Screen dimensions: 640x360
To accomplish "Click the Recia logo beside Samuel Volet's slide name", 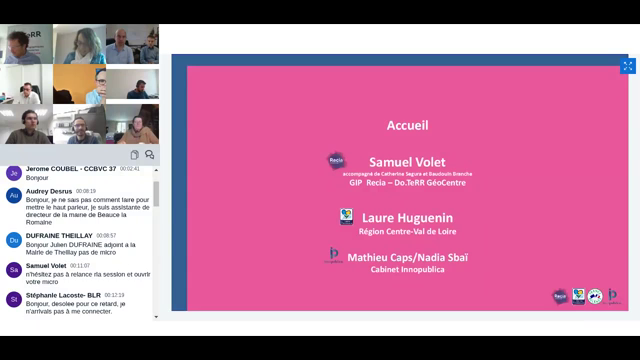I will tap(337, 160).
